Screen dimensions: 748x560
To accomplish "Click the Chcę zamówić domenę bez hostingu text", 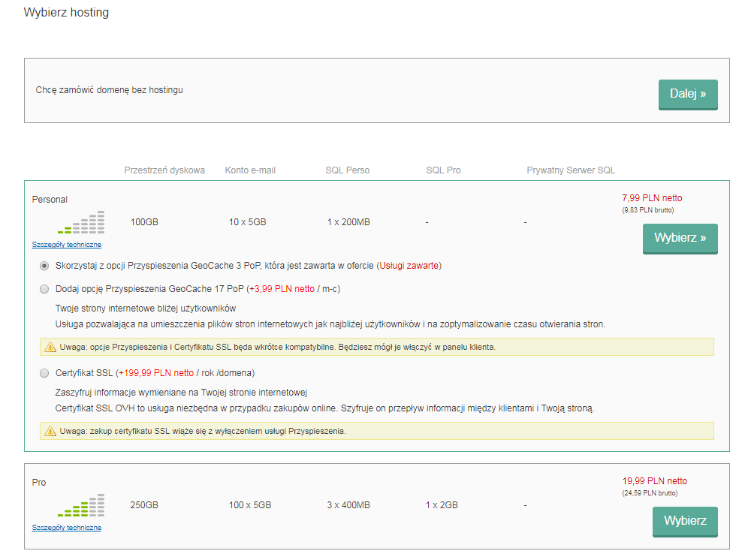I will click(109, 90).
